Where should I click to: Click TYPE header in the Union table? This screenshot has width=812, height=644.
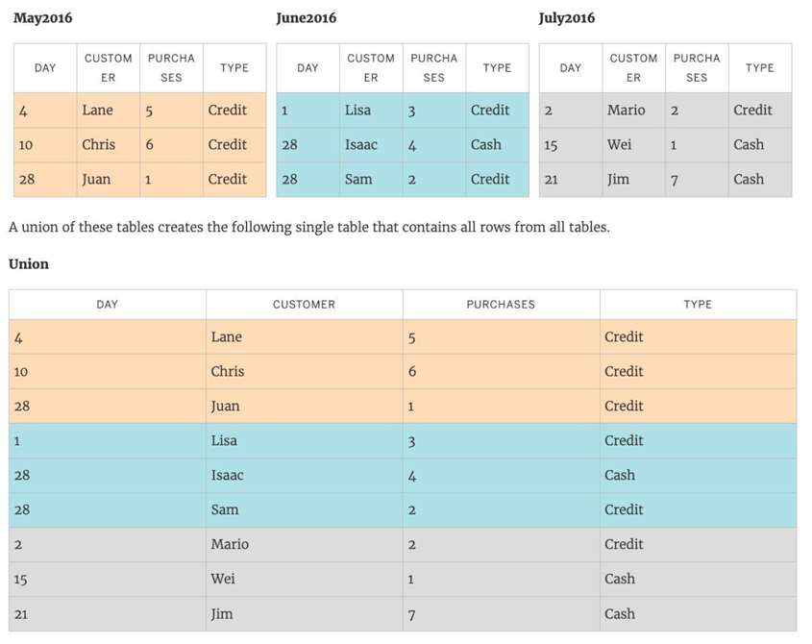tap(698, 305)
